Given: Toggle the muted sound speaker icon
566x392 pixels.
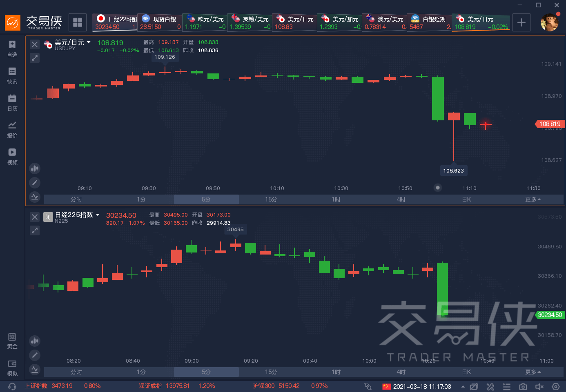Looking at the screenshot, I should pyautogui.click(x=539, y=386).
